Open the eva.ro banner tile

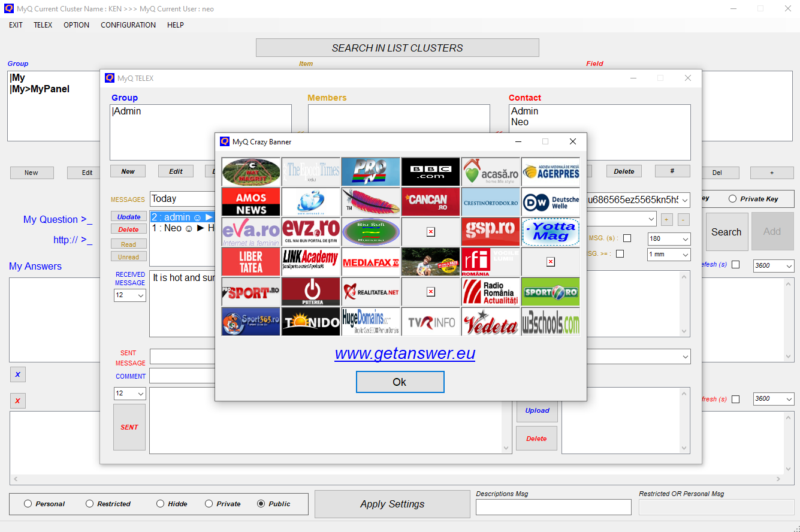pos(251,232)
